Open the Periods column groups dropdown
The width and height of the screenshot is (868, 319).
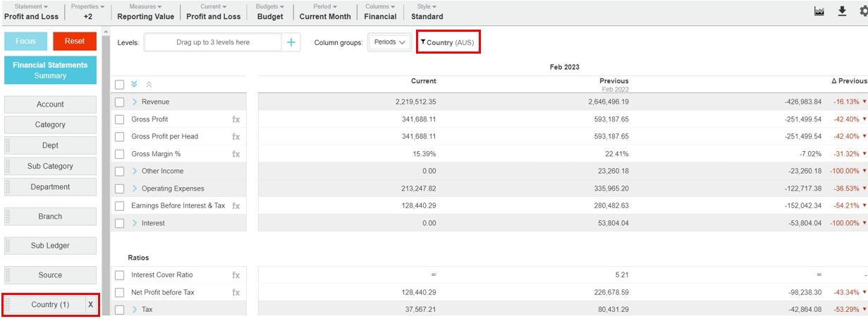[390, 42]
